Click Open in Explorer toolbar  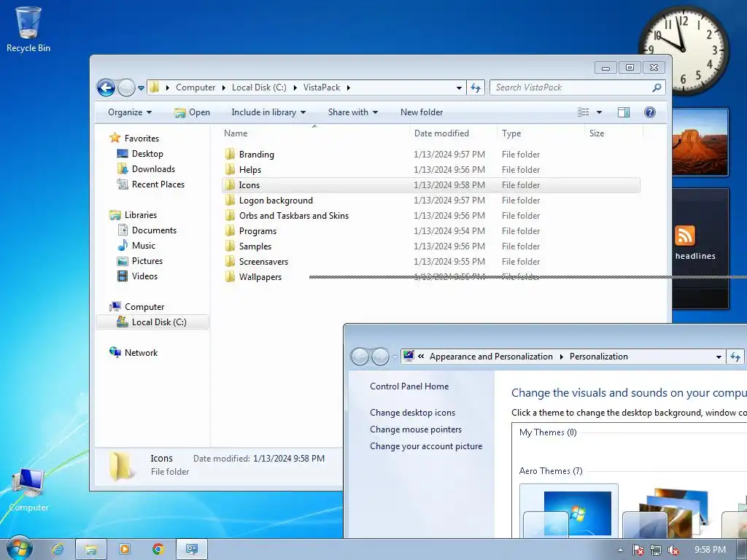[x=193, y=112]
